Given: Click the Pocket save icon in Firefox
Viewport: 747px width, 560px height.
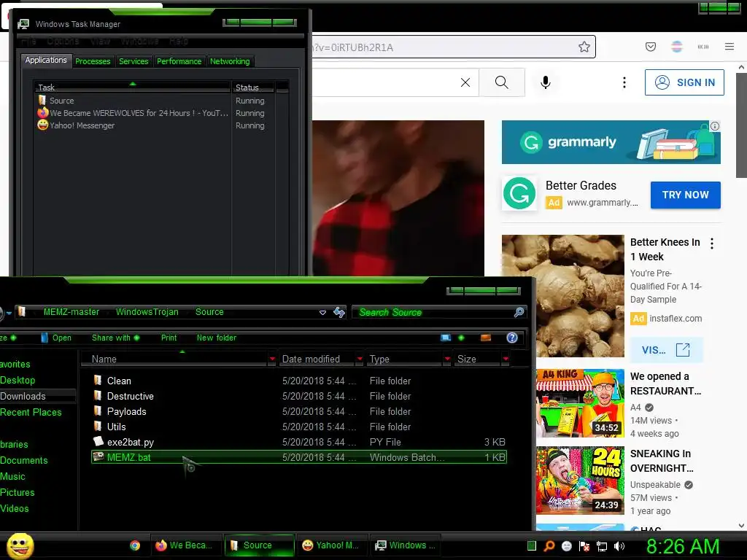Looking at the screenshot, I should tap(650, 46).
